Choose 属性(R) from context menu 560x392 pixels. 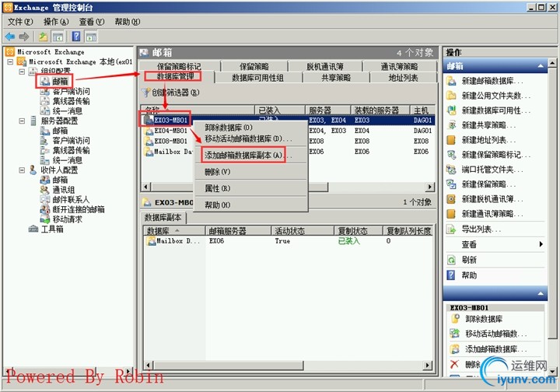click(250, 188)
